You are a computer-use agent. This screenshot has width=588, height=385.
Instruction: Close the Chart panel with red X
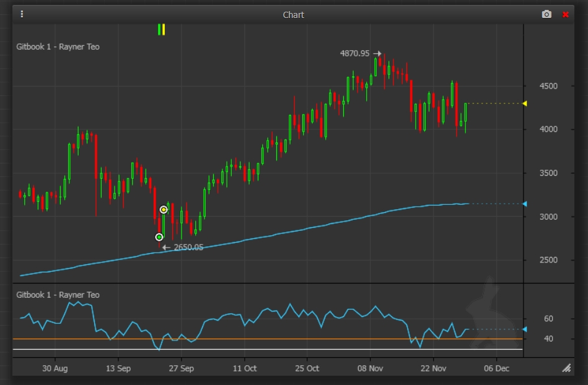(x=565, y=14)
